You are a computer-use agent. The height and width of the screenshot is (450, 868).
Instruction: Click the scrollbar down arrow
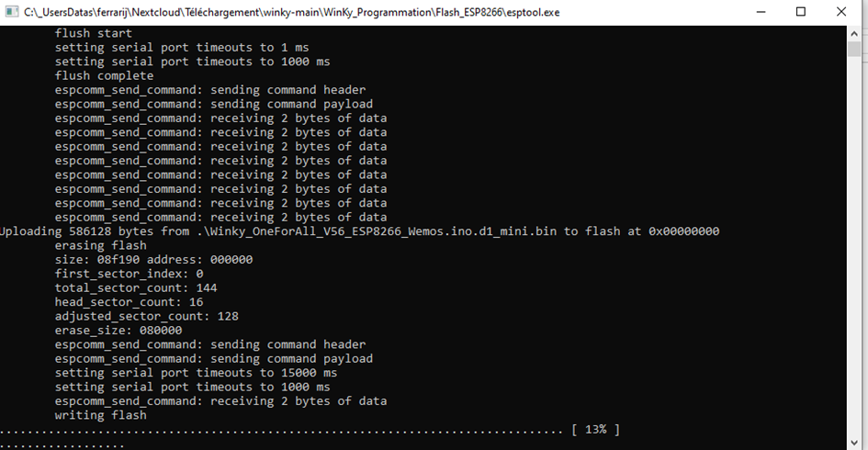coord(853,443)
